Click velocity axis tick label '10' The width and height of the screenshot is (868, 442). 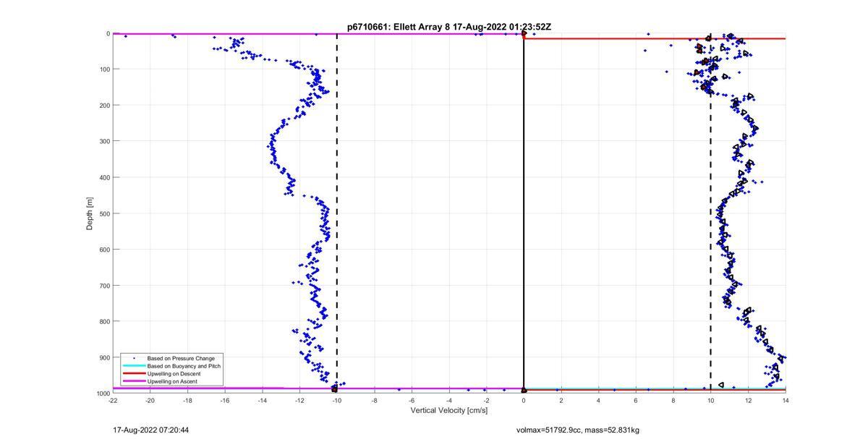711,400
